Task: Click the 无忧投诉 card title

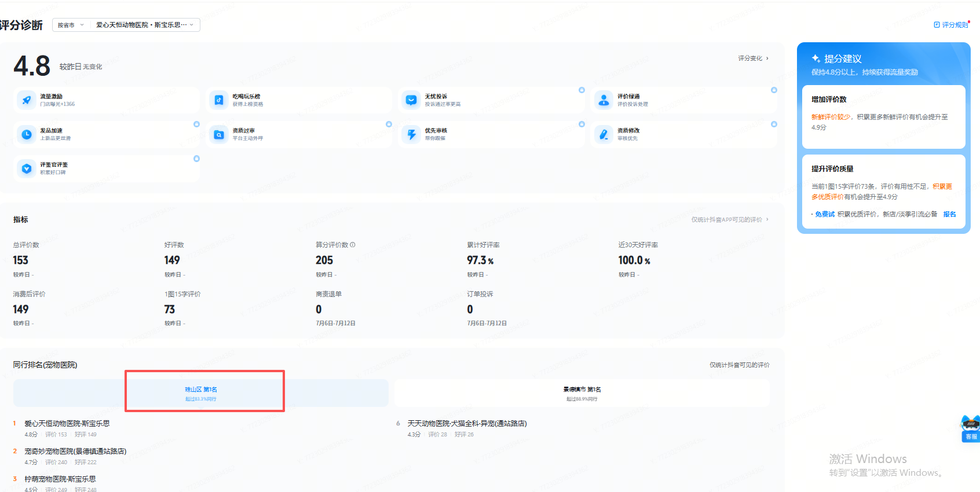Action: pos(436,97)
